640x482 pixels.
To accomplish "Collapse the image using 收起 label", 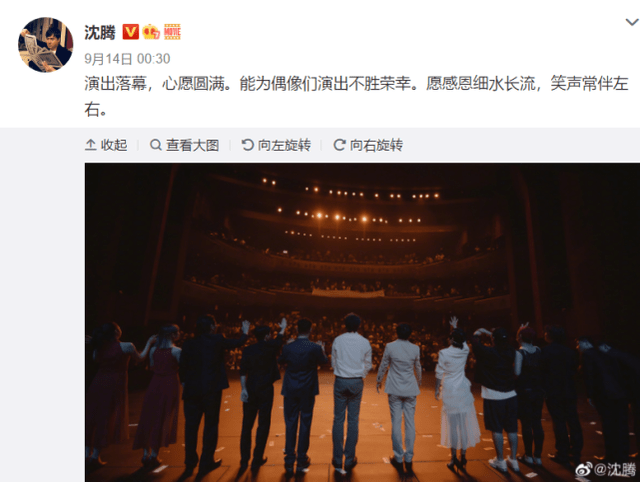I will [114, 145].
